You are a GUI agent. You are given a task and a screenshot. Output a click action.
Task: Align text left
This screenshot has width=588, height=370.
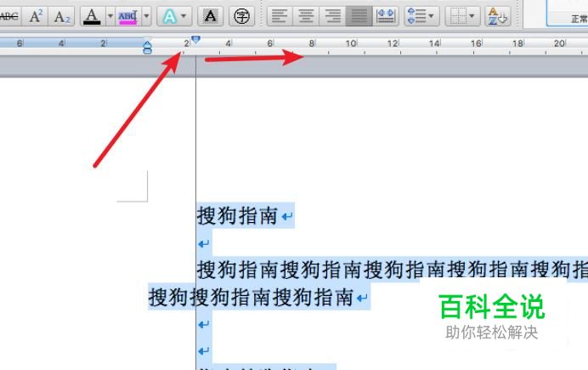pyautogui.click(x=280, y=16)
